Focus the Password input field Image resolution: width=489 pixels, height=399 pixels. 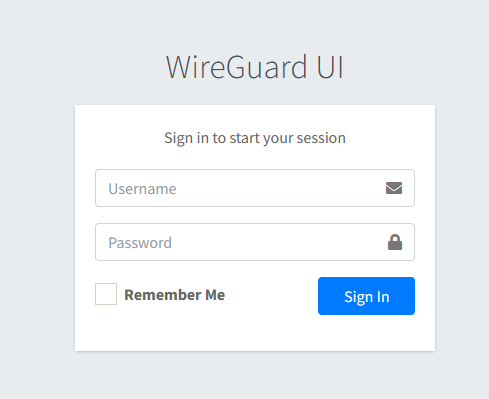click(255, 242)
